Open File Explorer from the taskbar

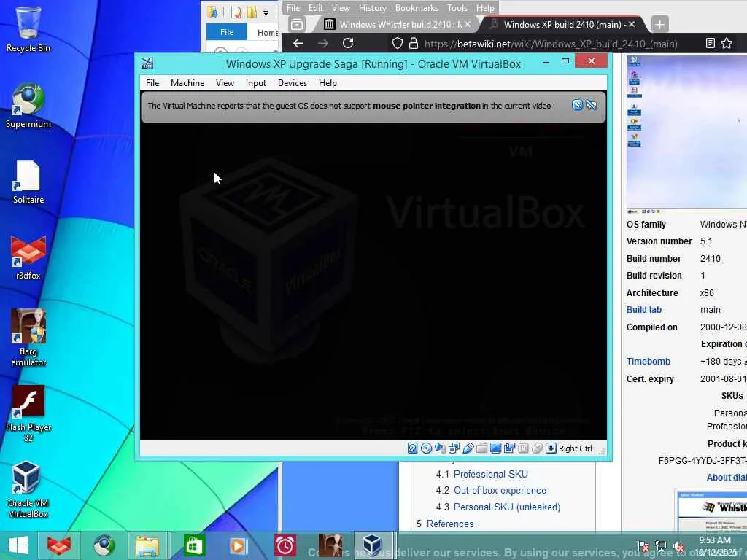pos(147,545)
